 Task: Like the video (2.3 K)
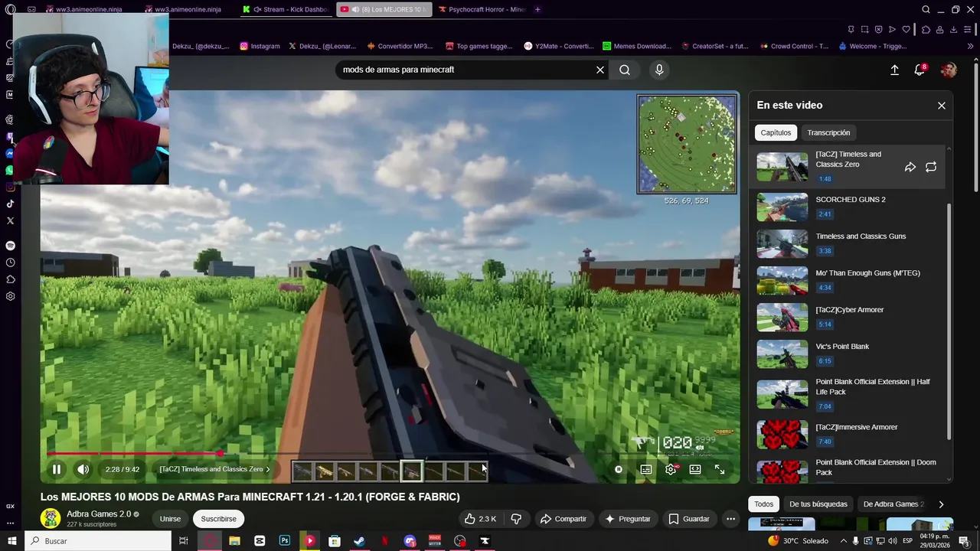(x=480, y=519)
